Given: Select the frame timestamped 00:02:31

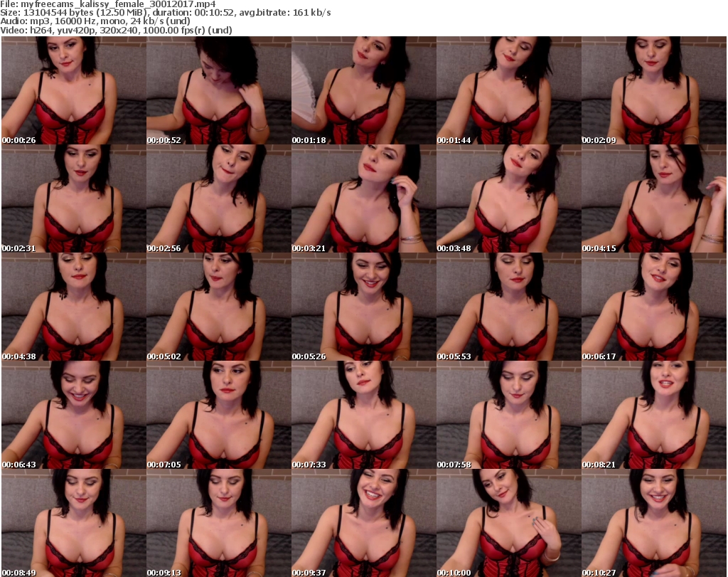Looking at the screenshot, I should click(x=74, y=198).
